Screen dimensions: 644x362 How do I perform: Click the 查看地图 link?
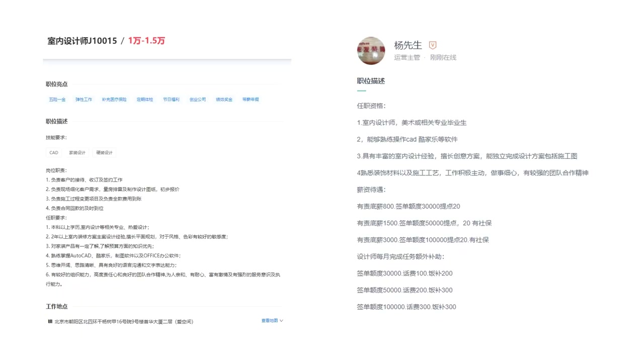(x=269, y=320)
